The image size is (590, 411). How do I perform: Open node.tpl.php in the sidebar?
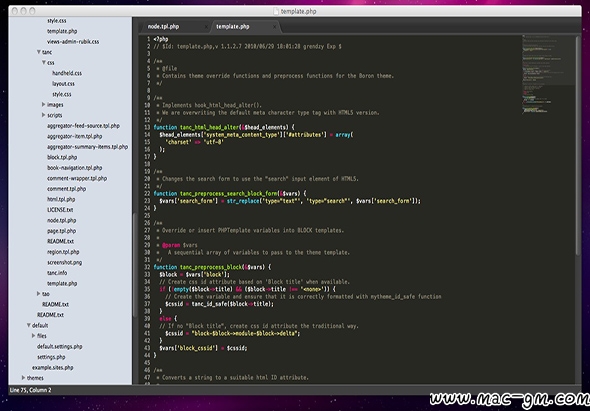click(x=61, y=220)
